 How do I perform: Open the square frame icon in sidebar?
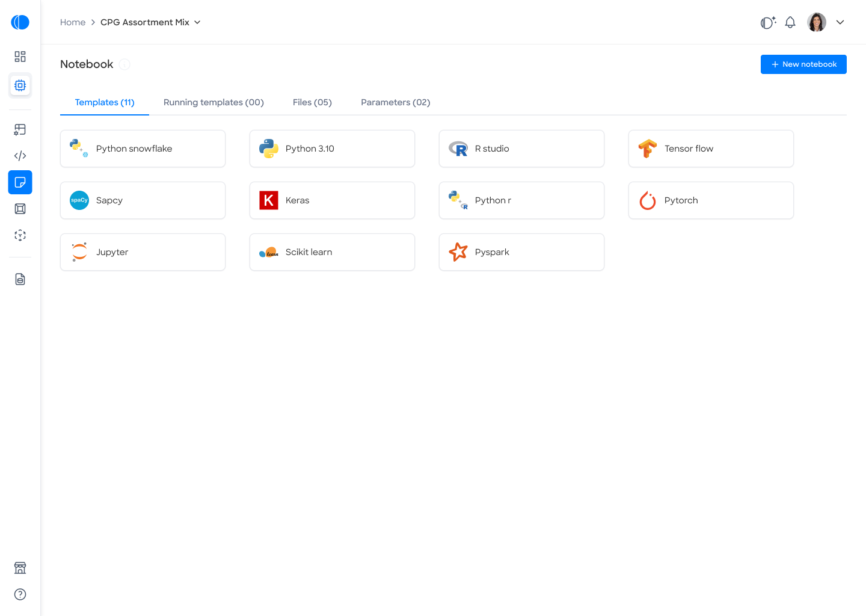[20, 209]
